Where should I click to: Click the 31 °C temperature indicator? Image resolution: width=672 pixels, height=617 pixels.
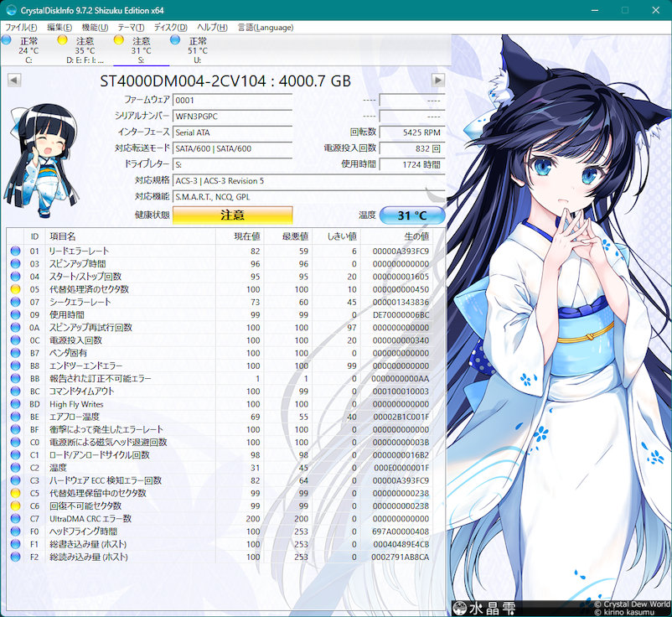point(411,215)
